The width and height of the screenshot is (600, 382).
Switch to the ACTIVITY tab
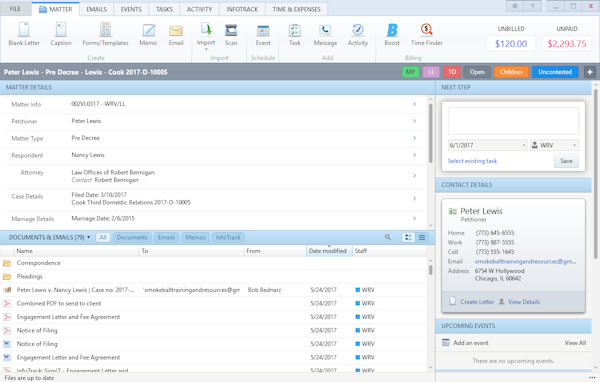coord(199,9)
